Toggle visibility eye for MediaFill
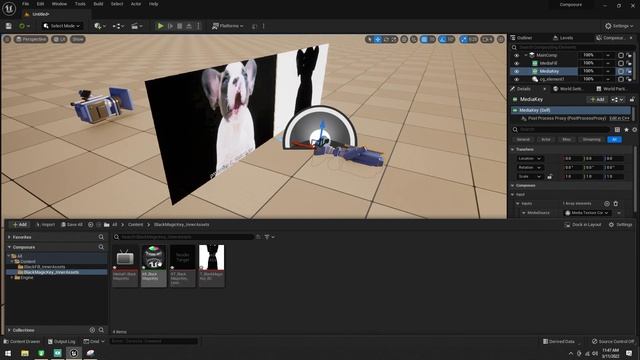Viewport: 640px width, 360px height. point(516,63)
